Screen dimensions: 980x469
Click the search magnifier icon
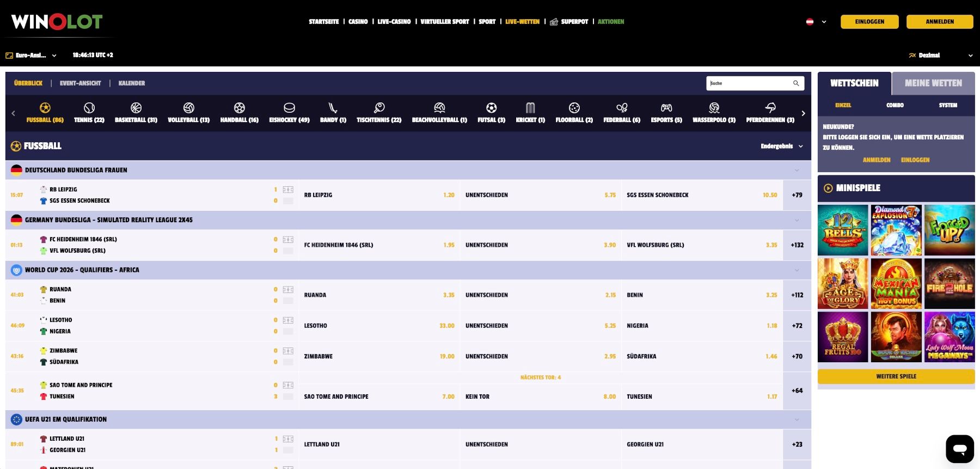click(796, 83)
